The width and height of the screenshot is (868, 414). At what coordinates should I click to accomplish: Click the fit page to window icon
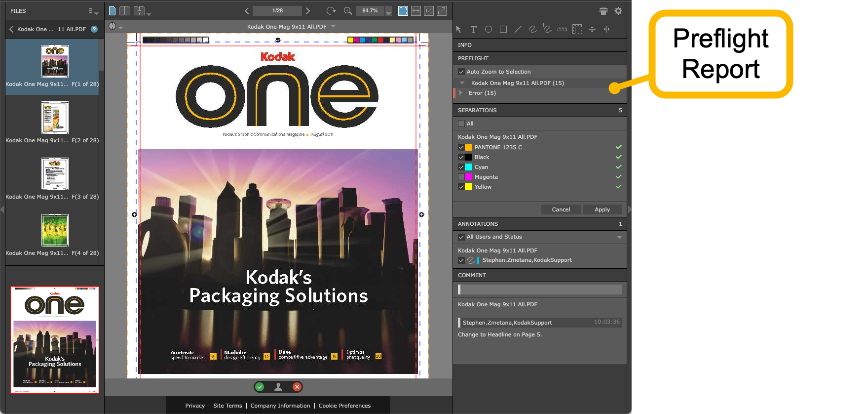click(x=403, y=10)
